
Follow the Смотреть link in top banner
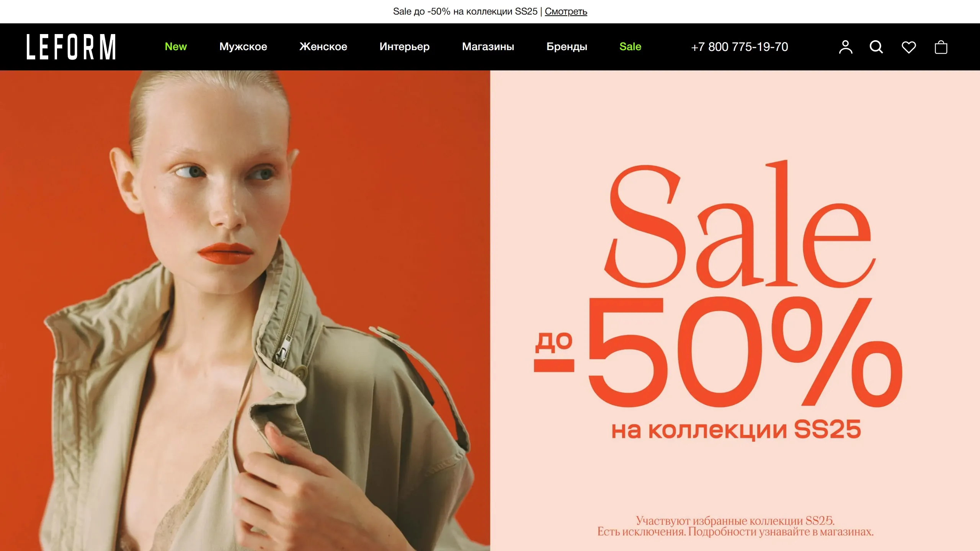click(x=566, y=11)
